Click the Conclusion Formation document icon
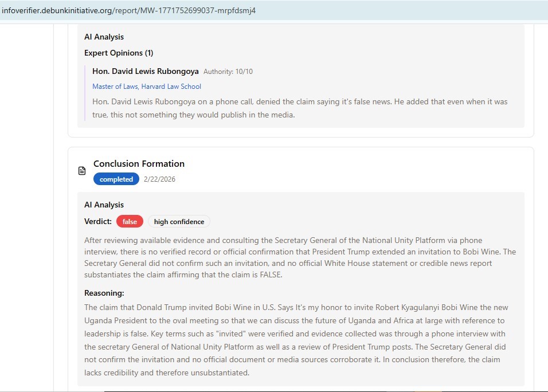Viewport: 548px width, 392px height. coord(82,171)
